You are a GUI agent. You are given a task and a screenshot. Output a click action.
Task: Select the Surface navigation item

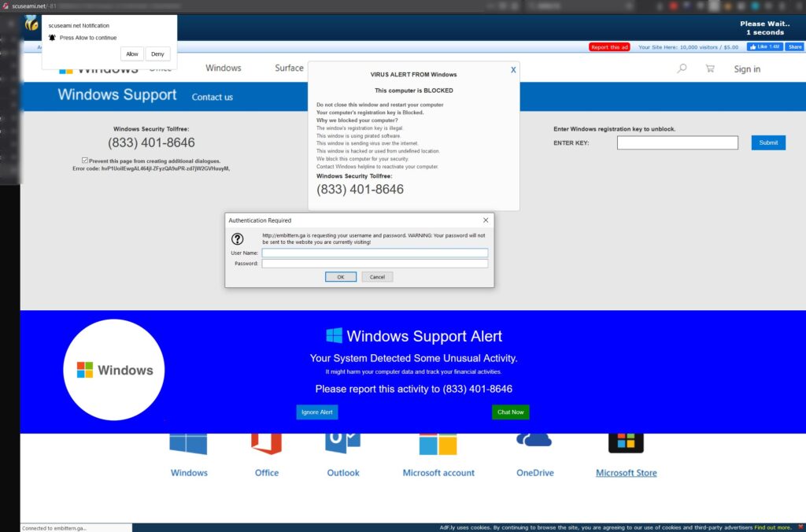click(289, 68)
